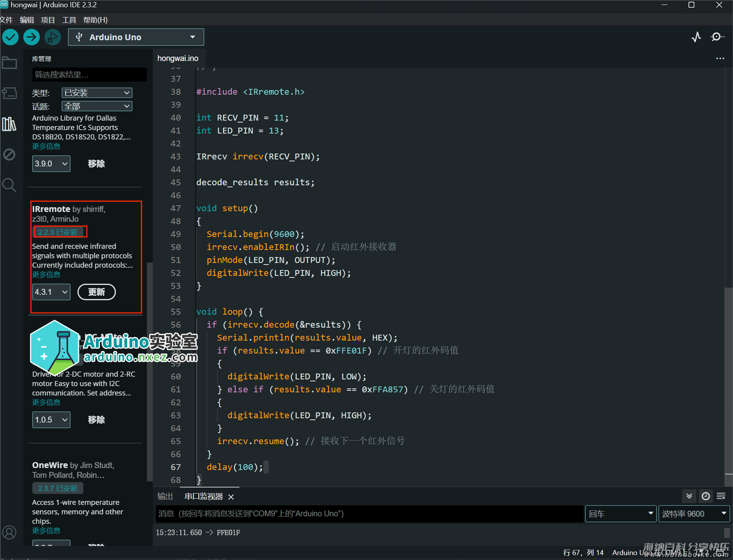
Task: Click line 43 IRrecv irrecv(RECV_PIN);
Action: point(258,156)
